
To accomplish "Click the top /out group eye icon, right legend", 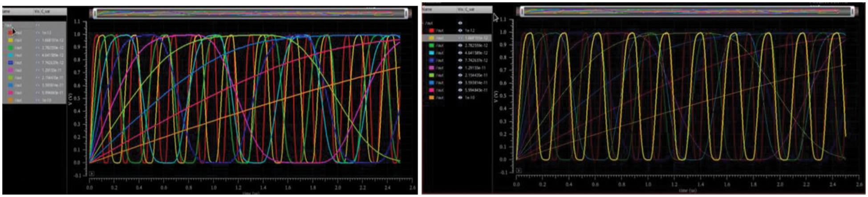I will point(460,23).
